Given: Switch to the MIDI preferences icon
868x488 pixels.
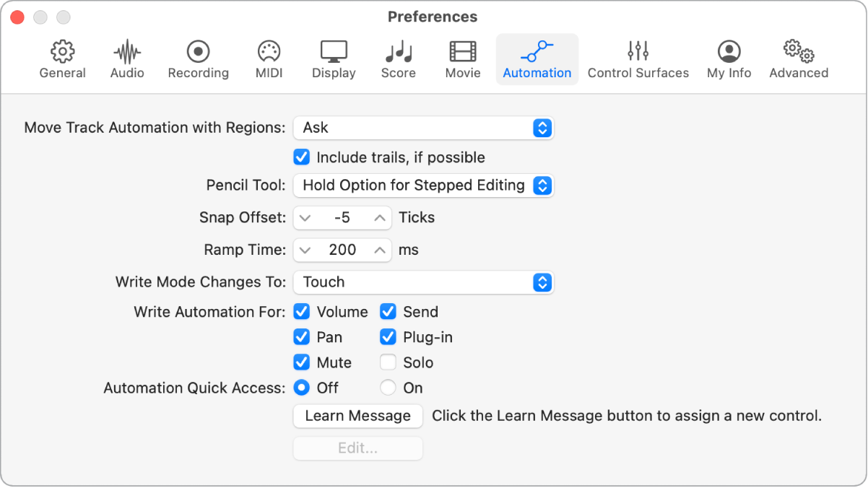Looking at the screenshot, I should click(269, 52).
